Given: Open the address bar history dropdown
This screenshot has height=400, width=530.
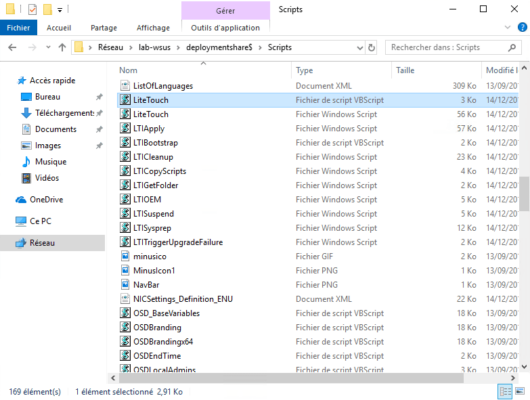Looking at the screenshot, I should click(360, 48).
